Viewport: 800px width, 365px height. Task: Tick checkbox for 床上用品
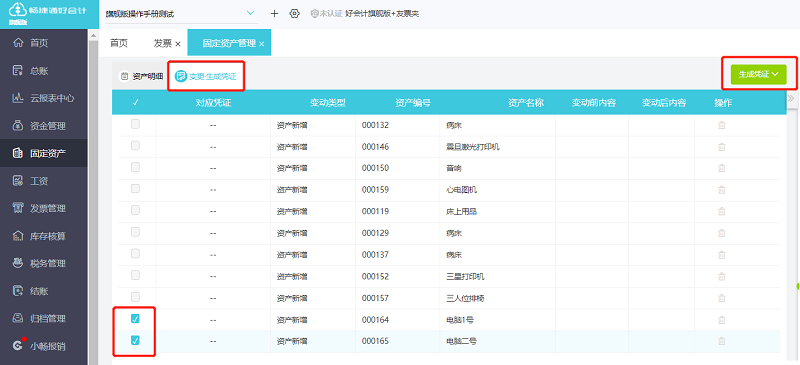(135, 210)
